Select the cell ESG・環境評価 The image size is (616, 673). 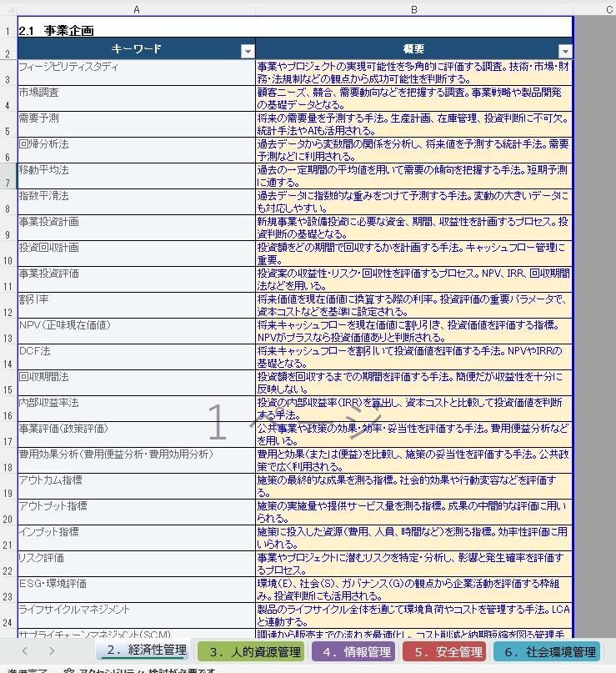coord(137,590)
